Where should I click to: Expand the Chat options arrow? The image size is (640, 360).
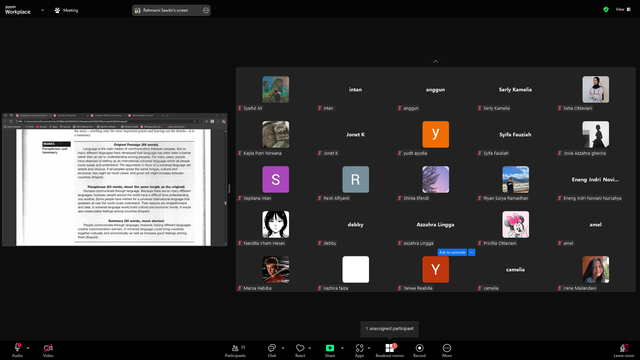[x=283, y=348]
